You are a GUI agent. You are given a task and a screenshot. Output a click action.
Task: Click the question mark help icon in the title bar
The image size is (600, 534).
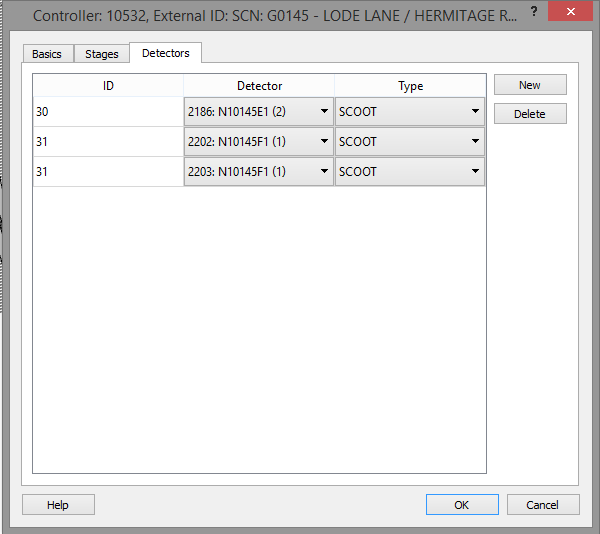point(534,11)
